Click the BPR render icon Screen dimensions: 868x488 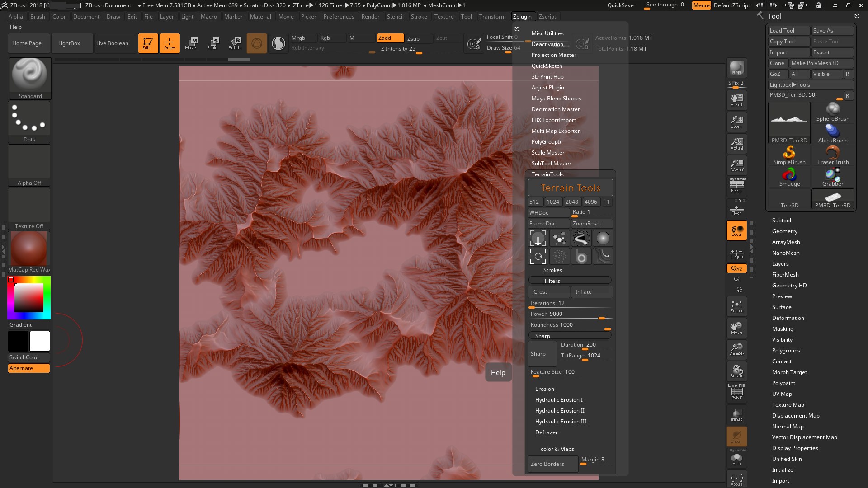coord(736,68)
